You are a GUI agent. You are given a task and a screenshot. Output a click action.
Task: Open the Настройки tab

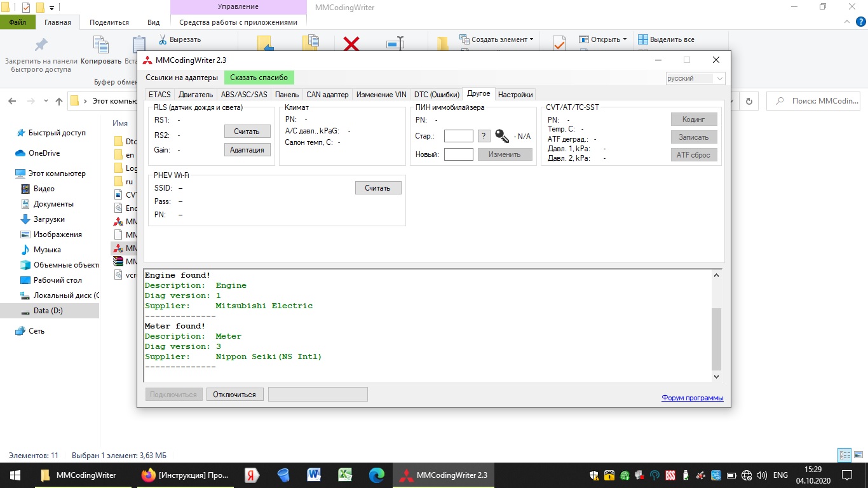515,95
